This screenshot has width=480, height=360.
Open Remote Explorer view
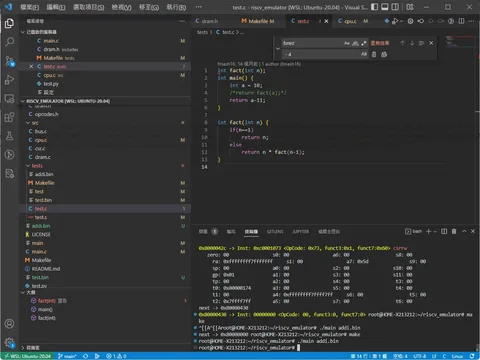9,99
